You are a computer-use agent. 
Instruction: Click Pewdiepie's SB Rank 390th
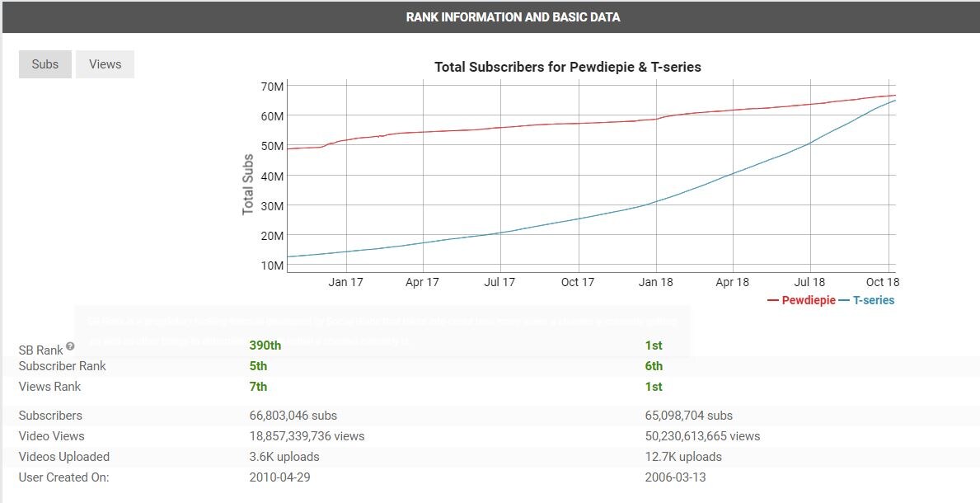pos(265,346)
